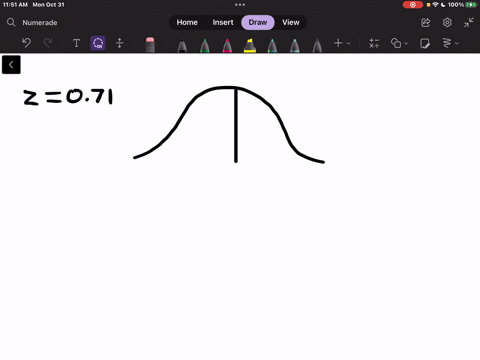This screenshot has height=360, width=480.
Task: Select the green pen
Action: pos(205,46)
